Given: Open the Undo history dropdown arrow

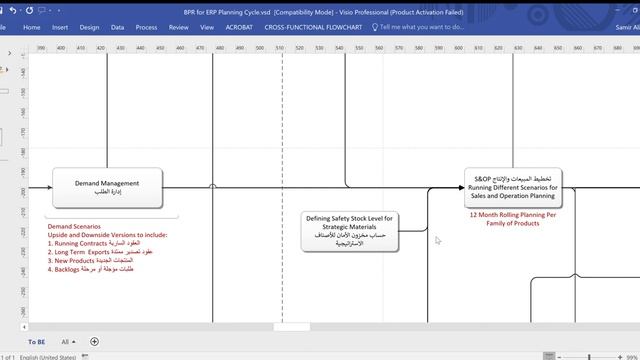Looking at the screenshot, I should (x=20, y=11).
